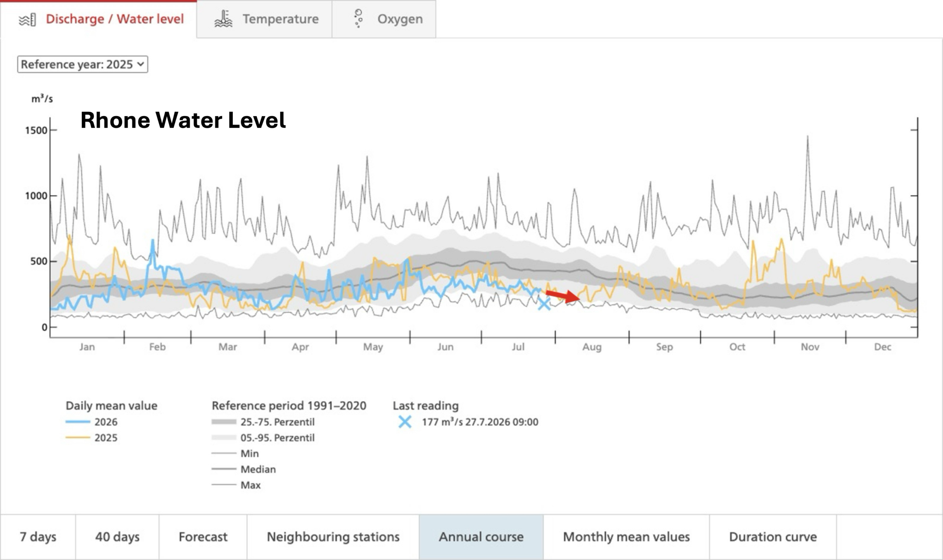Screen dimensions: 943x560
Task: Click the 'Jul' month axis label
Action: pyautogui.click(x=518, y=347)
